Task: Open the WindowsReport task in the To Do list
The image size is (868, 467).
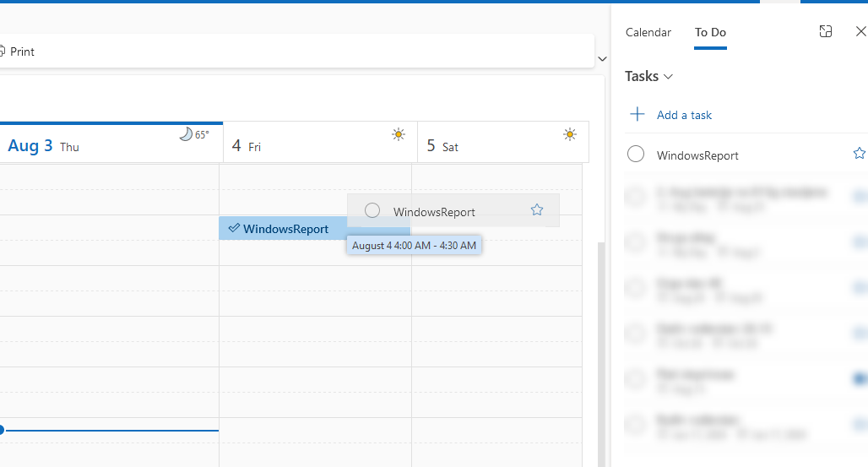Action: (x=697, y=155)
